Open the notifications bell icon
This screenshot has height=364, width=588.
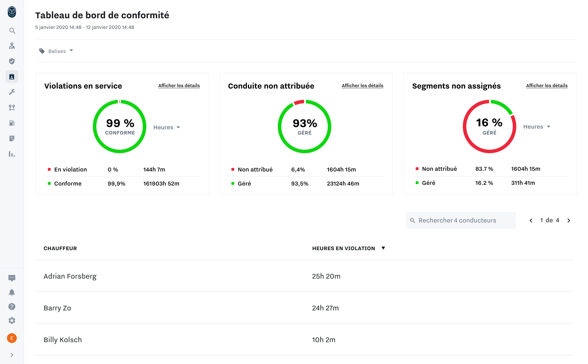(12, 292)
